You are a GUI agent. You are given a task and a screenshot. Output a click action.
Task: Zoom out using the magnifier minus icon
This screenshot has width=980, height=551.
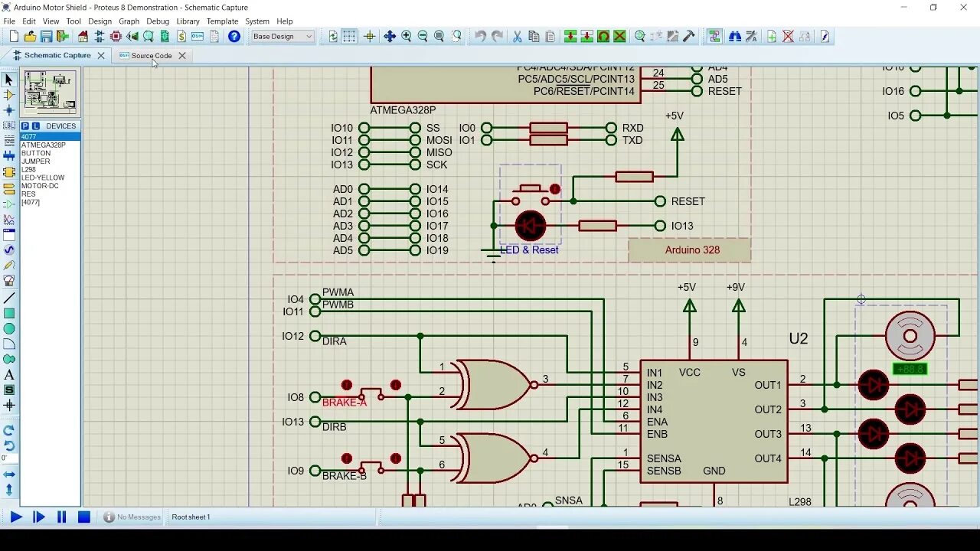tap(423, 37)
